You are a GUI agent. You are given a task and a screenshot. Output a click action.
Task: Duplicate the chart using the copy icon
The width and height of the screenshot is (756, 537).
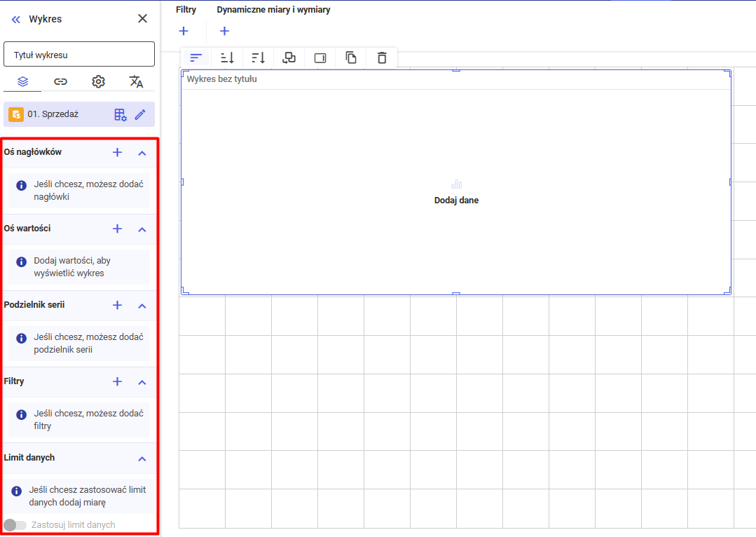click(351, 58)
